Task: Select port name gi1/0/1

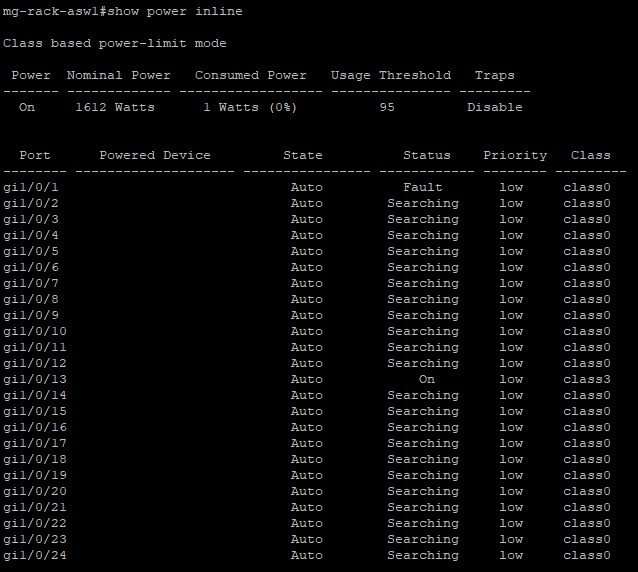Action: click(x=31, y=188)
